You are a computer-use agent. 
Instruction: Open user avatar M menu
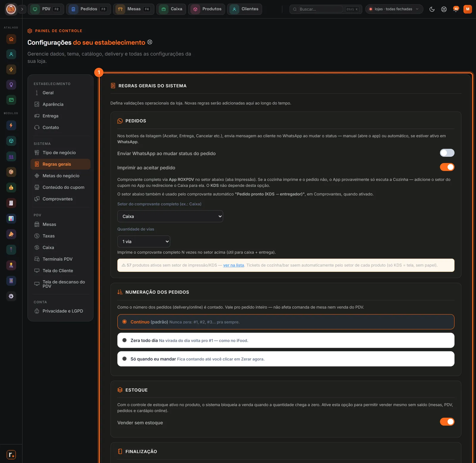468,9
